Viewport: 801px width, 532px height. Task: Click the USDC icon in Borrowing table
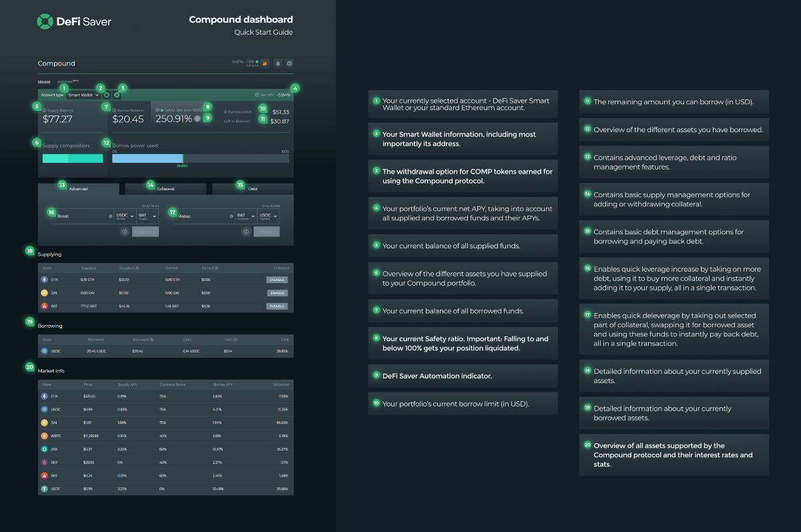[x=44, y=350]
